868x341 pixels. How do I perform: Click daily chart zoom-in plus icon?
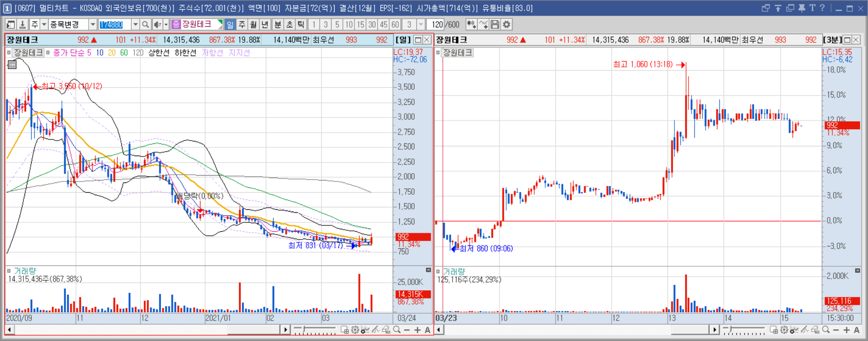417,330
